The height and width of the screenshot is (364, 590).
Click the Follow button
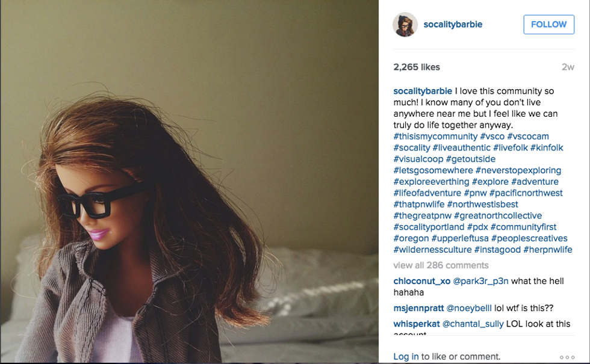548,25
